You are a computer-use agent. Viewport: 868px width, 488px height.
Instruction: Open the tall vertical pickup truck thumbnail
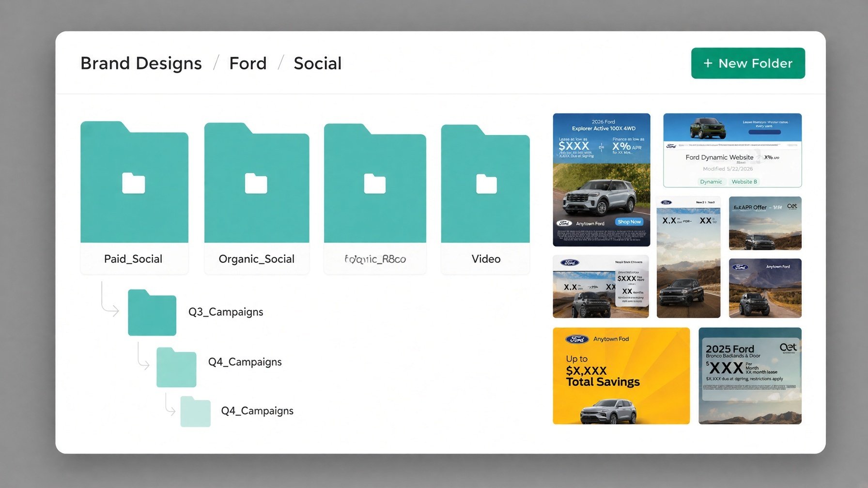coord(688,257)
